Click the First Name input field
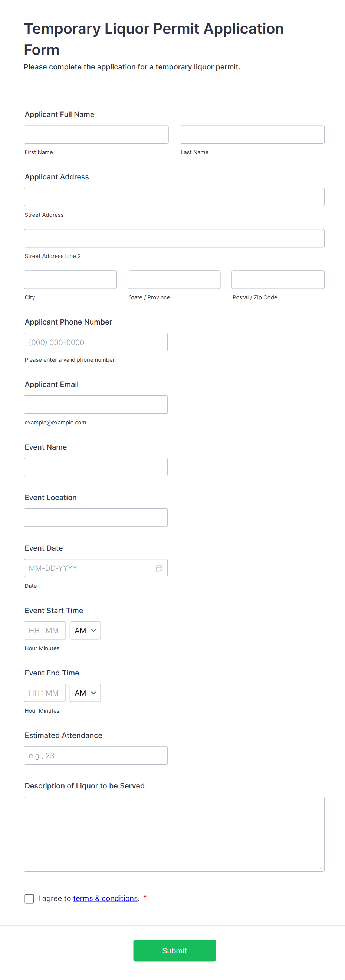Viewport: 345px width, 980px height. pyautogui.click(x=96, y=134)
